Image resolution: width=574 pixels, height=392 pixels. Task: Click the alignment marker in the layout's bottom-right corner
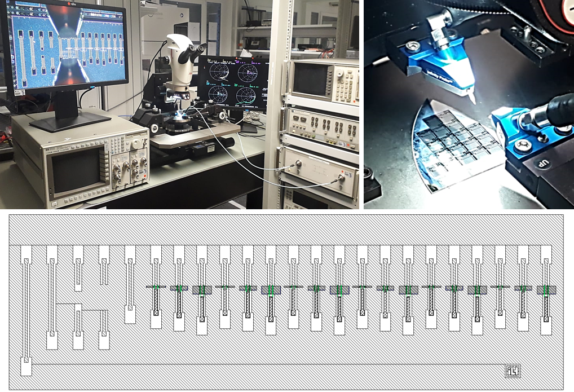click(512, 371)
